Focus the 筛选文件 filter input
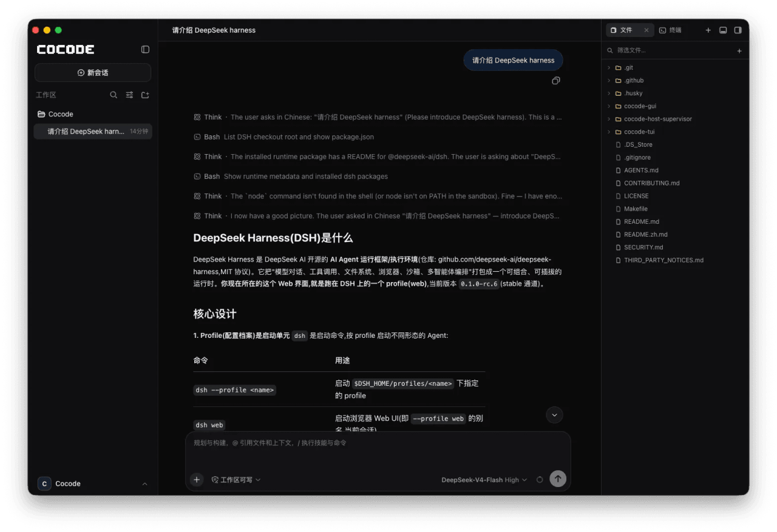The height and width of the screenshot is (532, 777). [x=673, y=50]
